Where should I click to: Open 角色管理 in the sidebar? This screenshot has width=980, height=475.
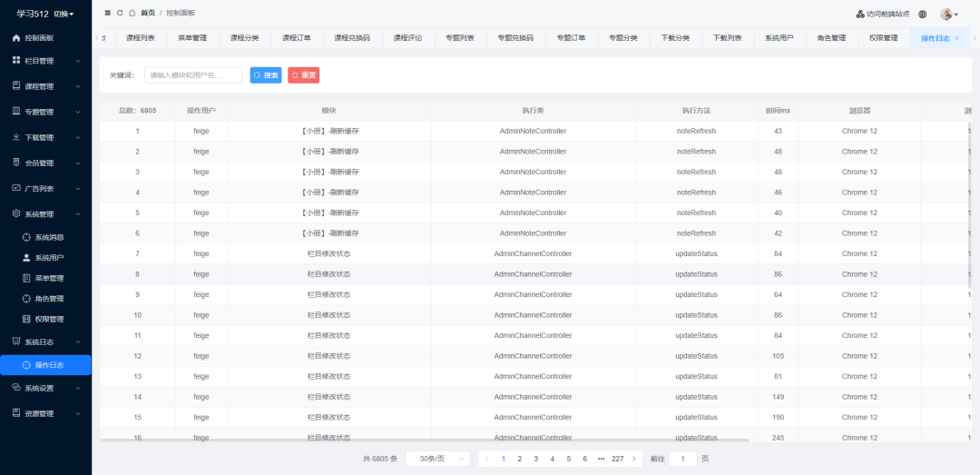tap(45, 299)
